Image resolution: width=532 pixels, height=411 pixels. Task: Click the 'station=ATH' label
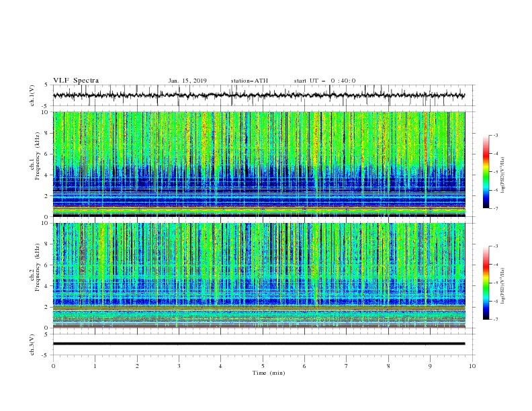click(249, 81)
